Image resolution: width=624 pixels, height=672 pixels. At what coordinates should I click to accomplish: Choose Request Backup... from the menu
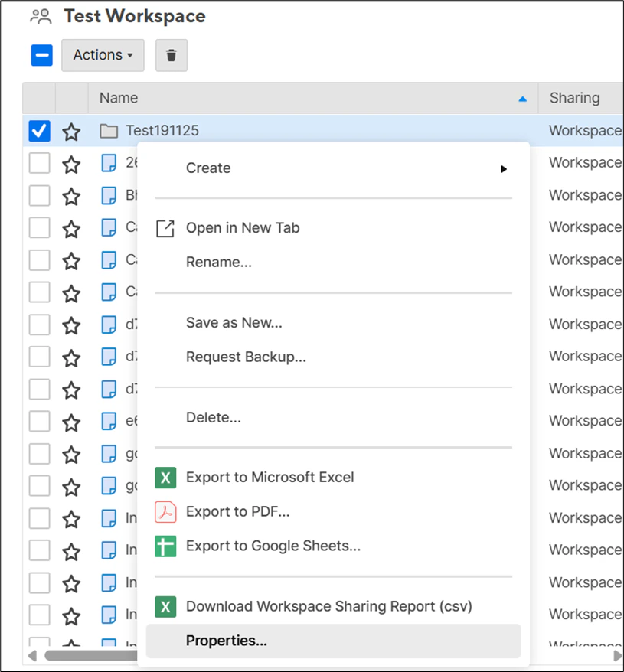tap(334, 357)
